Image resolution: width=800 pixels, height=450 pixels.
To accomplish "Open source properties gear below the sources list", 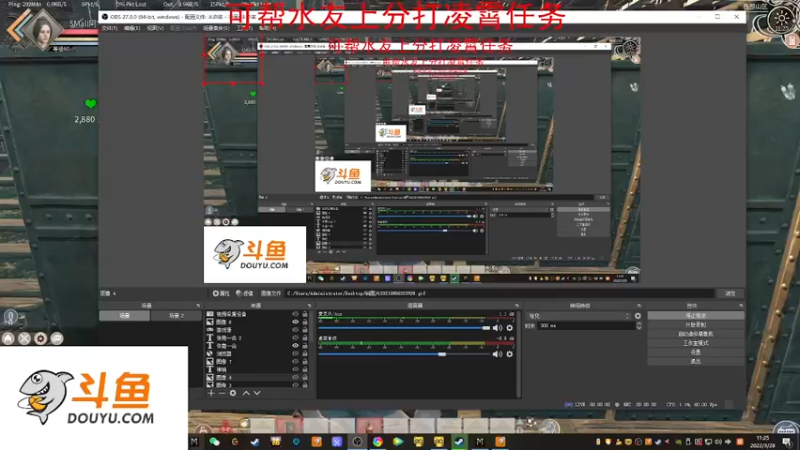I will 233,393.
